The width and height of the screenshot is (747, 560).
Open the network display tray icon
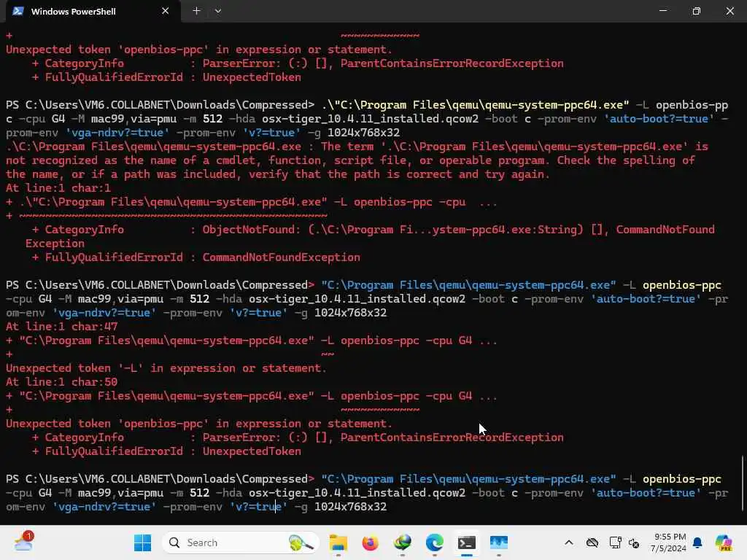point(615,542)
